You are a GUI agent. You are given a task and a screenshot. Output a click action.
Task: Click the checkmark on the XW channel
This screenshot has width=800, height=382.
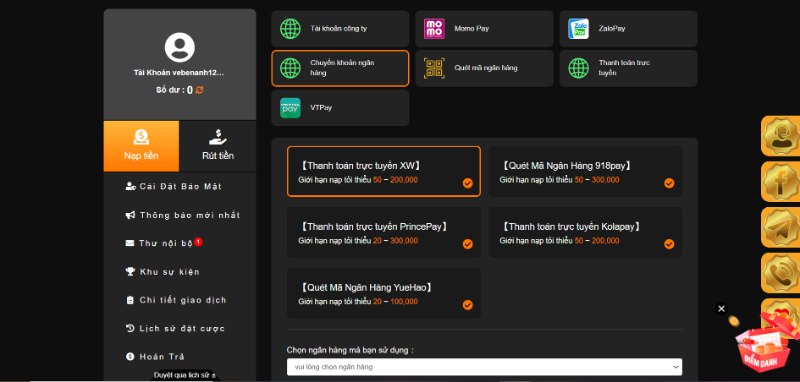coord(468,183)
